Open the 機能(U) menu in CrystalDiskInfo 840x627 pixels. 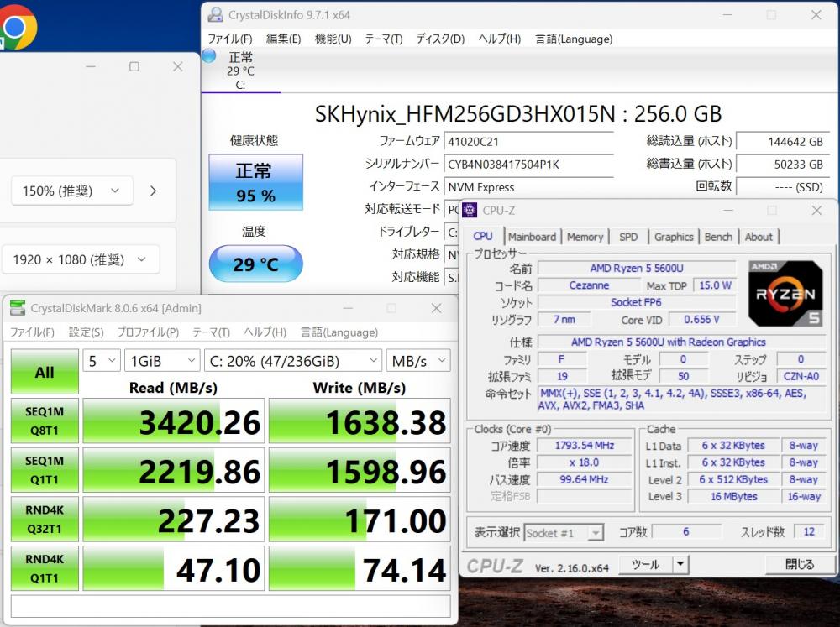333,39
